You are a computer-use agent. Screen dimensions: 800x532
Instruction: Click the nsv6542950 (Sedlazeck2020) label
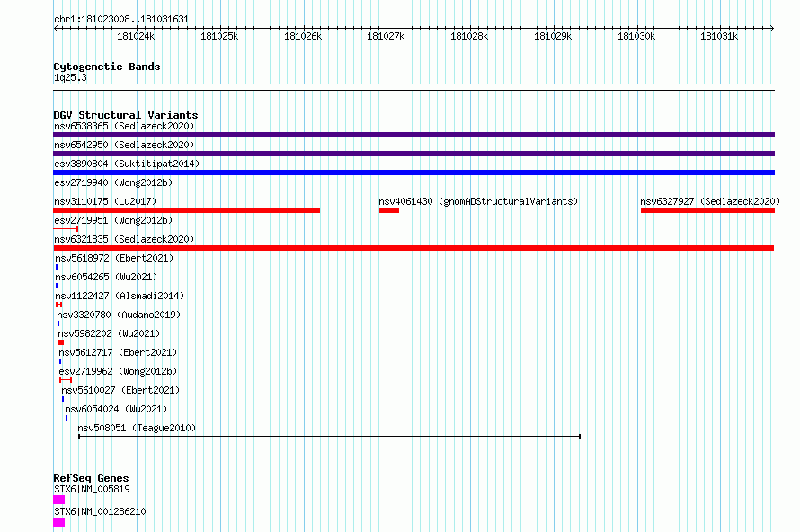(124, 145)
